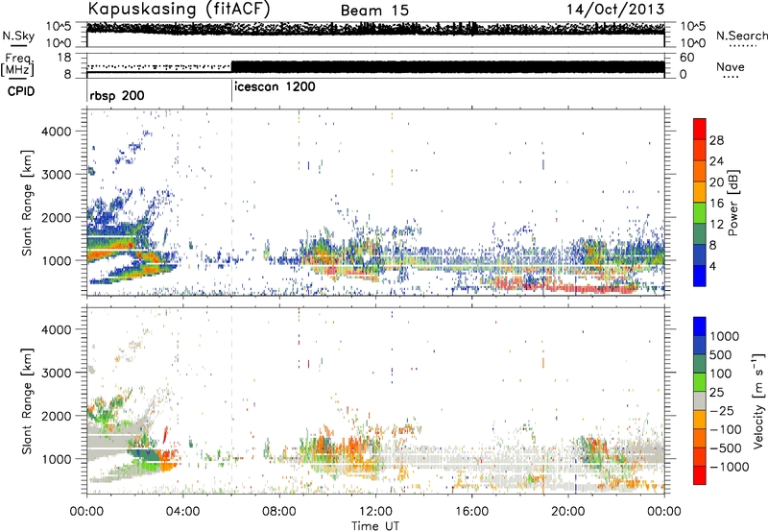The height and width of the screenshot is (532, 768).
Task: Pick the light green 12–16 dB Power segment
Action: coord(700,213)
